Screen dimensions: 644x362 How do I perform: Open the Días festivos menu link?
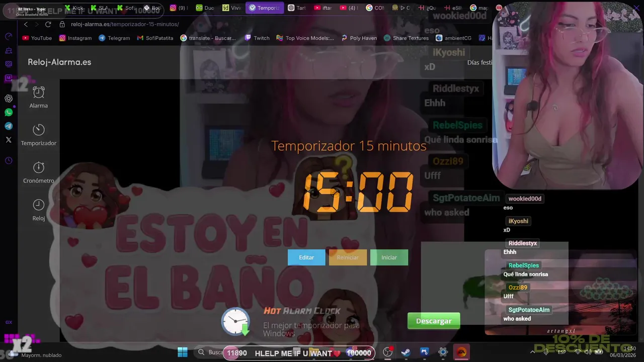[479, 62]
